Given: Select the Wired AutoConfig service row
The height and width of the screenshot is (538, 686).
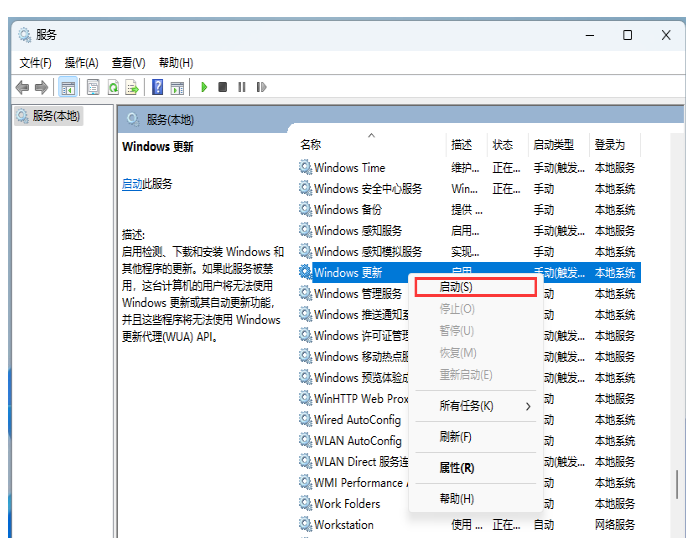Looking at the screenshot, I should coord(353,419).
